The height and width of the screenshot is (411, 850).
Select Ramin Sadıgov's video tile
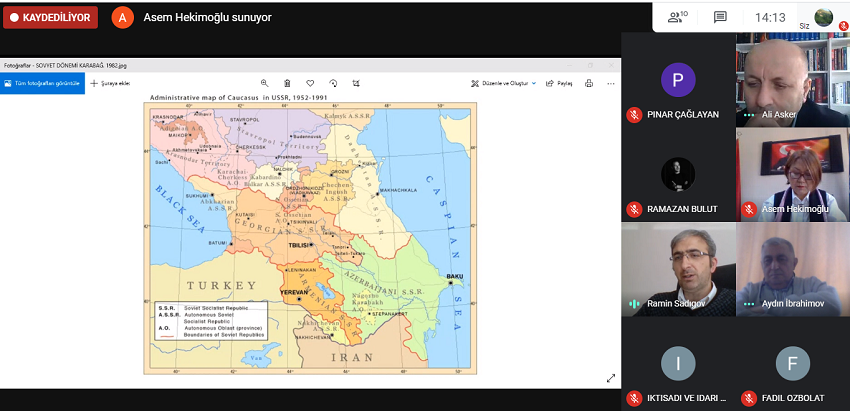pyautogui.click(x=677, y=269)
